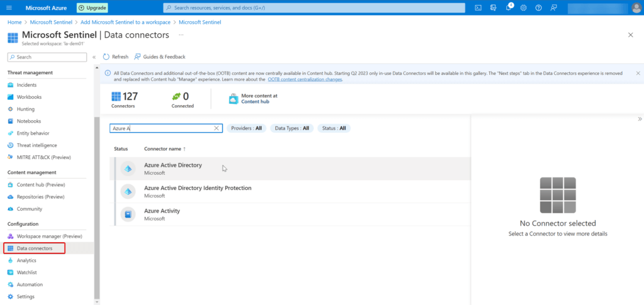The height and width of the screenshot is (305, 644).
Task: Click the Refresh button
Action: [116, 57]
